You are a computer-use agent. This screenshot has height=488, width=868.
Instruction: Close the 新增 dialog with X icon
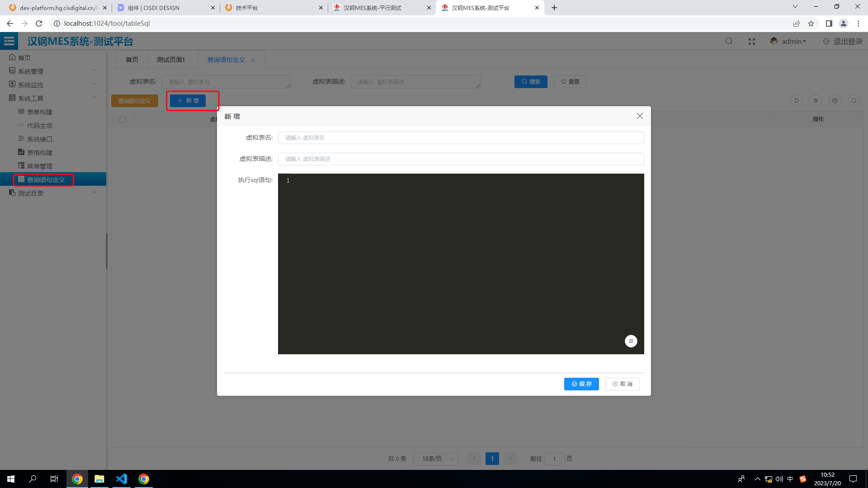(x=640, y=116)
